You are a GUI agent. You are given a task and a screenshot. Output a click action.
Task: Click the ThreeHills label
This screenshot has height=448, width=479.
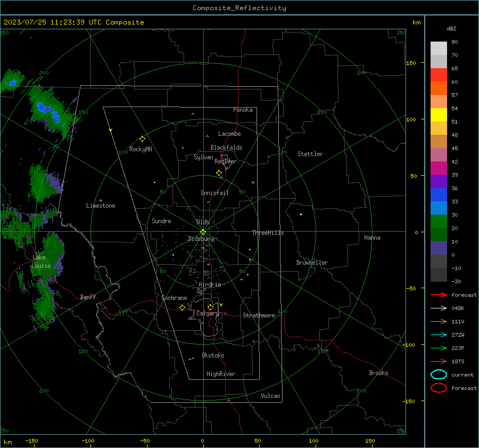268,233
